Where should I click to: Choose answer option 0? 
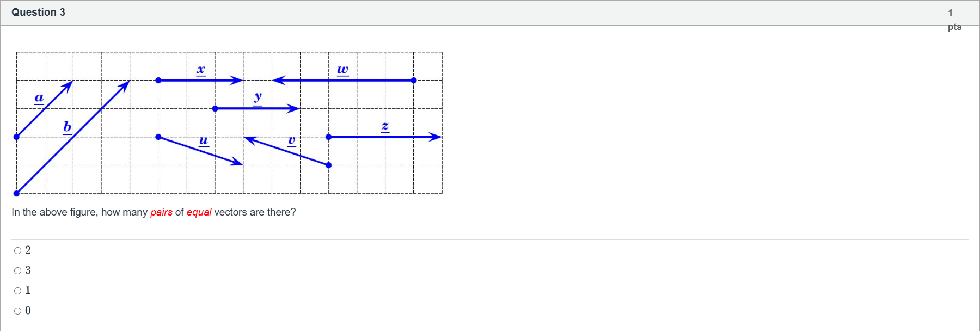(x=18, y=310)
